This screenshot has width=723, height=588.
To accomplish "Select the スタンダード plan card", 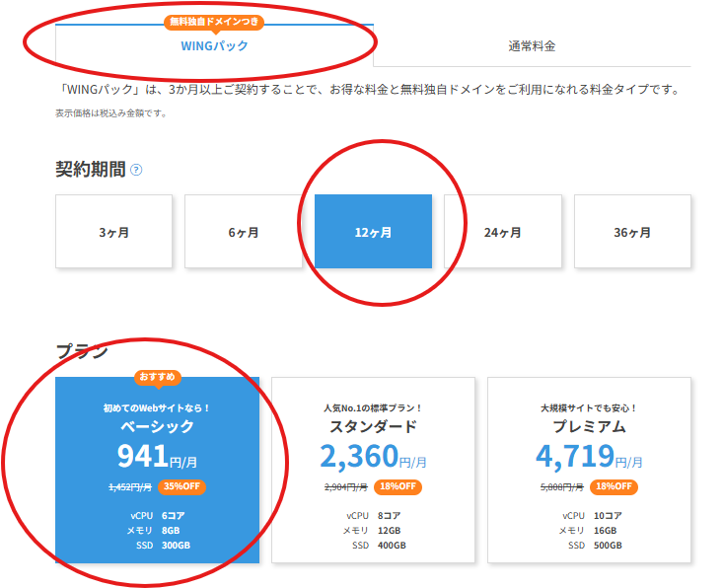I will 373,470.
